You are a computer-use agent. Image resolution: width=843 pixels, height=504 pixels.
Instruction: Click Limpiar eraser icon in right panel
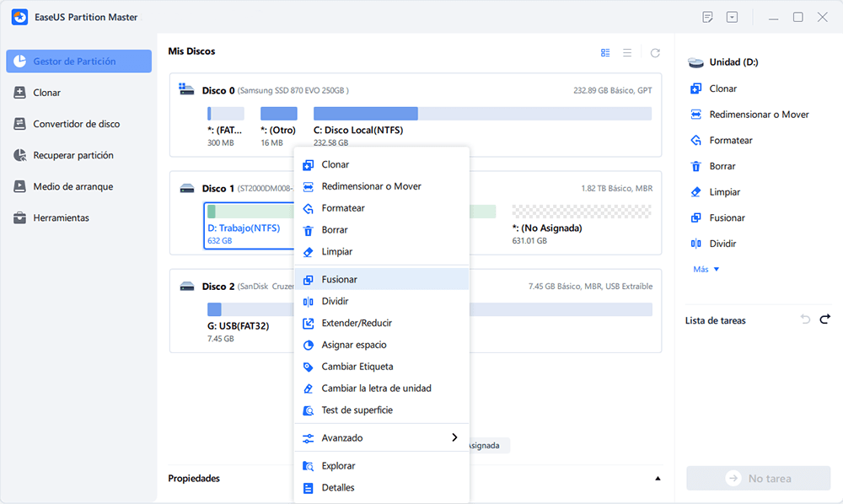[x=695, y=192]
